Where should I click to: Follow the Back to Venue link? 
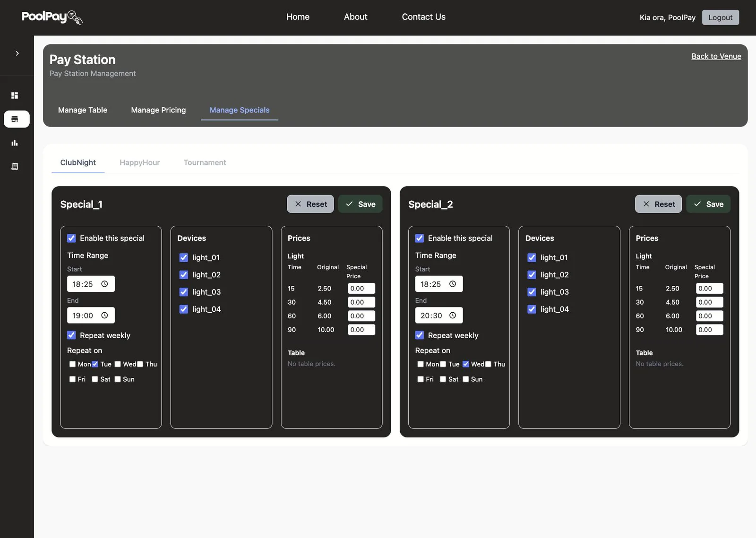[x=716, y=56]
